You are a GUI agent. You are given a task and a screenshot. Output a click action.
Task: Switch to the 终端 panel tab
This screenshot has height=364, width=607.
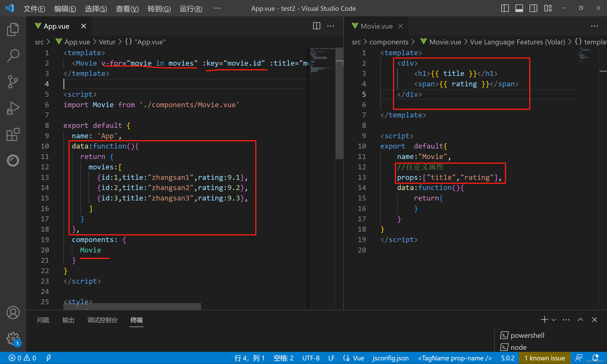(136, 320)
